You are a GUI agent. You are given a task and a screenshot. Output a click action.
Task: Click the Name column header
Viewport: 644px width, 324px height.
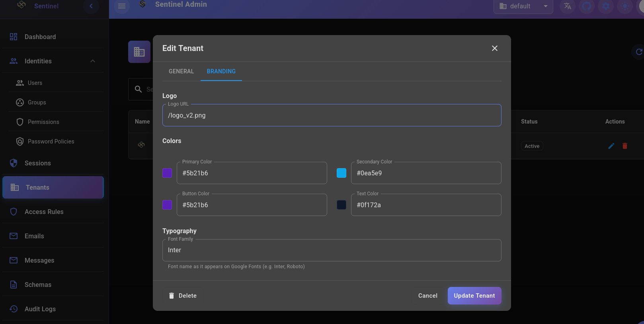(x=142, y=122)
